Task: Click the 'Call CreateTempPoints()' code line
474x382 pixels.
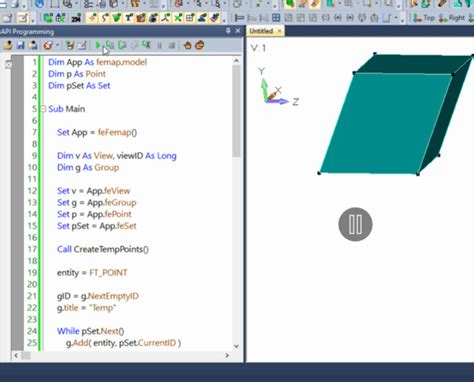Action: [103, 249]
